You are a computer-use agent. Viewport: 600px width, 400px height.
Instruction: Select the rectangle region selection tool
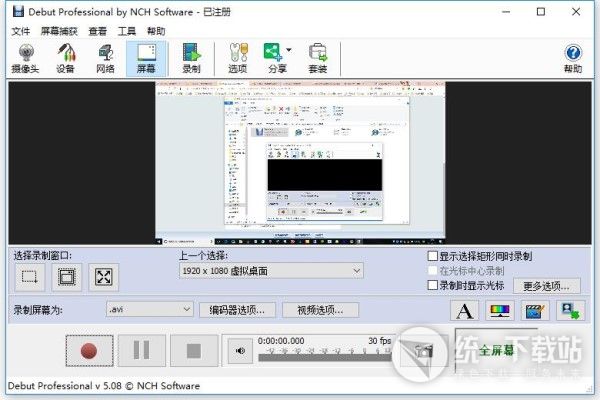click(x=31, y=277)
